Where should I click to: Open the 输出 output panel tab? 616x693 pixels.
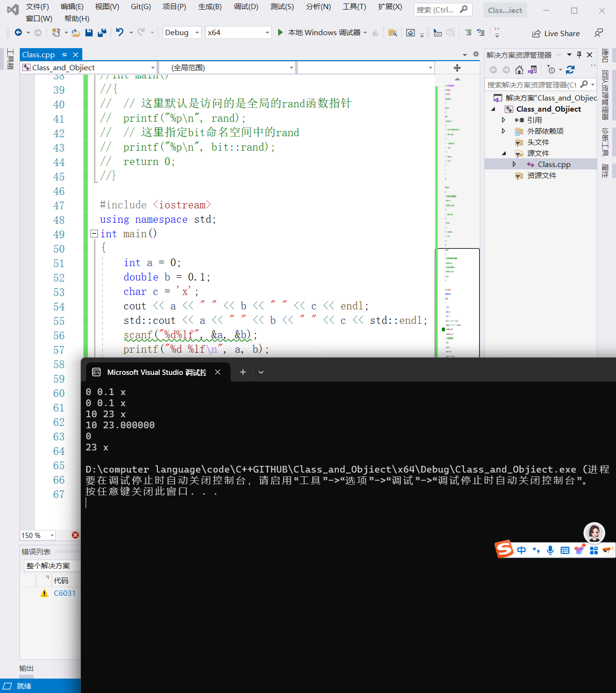(26, 668)
